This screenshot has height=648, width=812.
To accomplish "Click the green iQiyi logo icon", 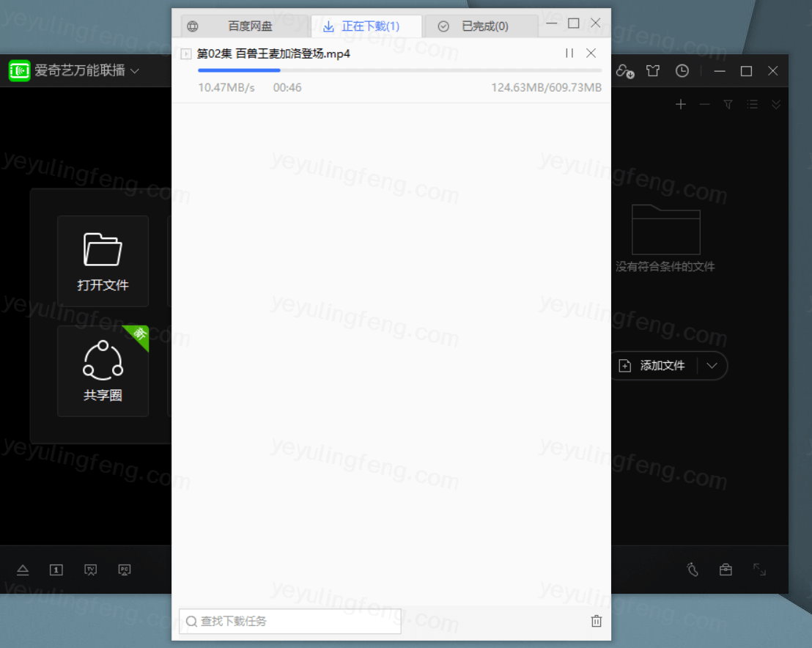I will tap(20, 70).
